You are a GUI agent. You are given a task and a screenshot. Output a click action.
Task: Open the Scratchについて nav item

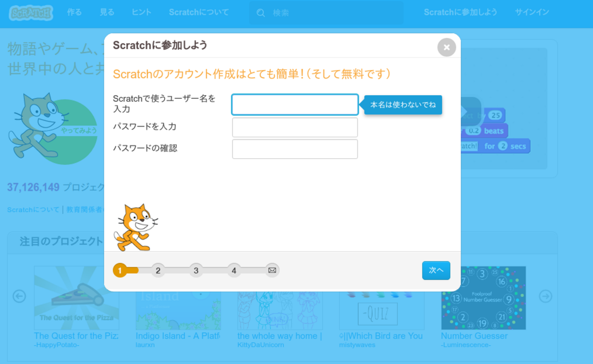(x=199, y=12)
